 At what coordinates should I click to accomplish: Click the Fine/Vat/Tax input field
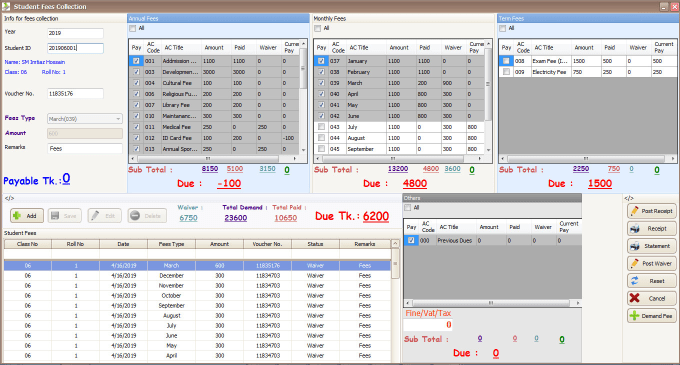428,325
